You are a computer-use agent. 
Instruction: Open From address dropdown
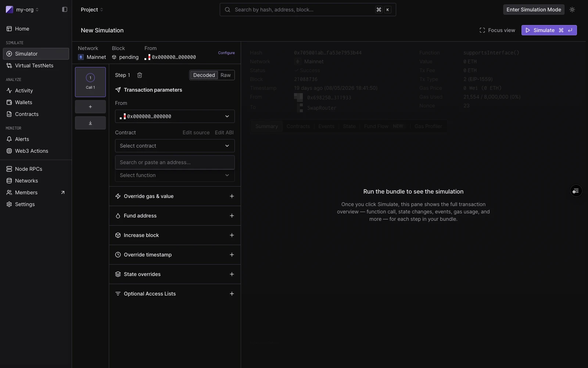tap(175, 116)
